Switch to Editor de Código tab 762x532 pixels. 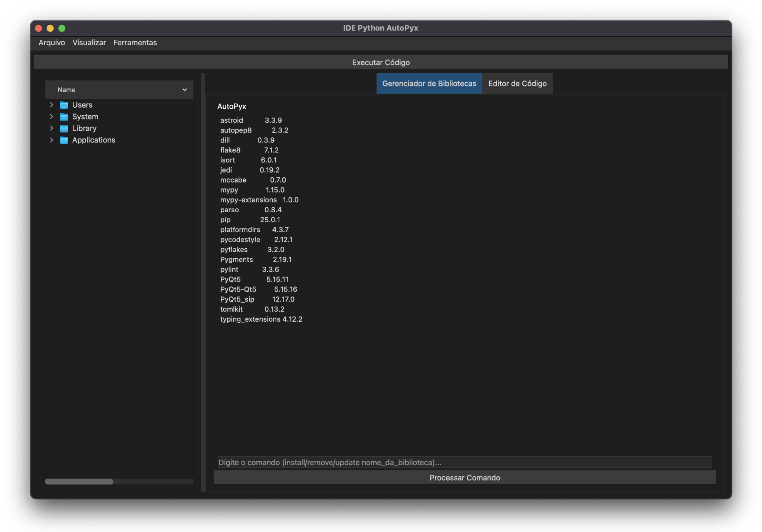517,83
